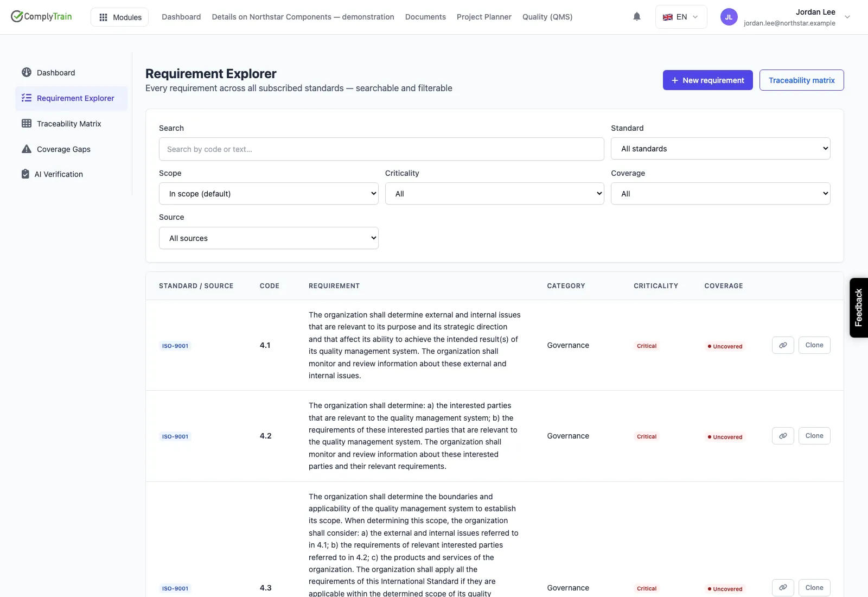Open the Standard filter dropdown
Screen dimensions: 868x597
[720, 149]
